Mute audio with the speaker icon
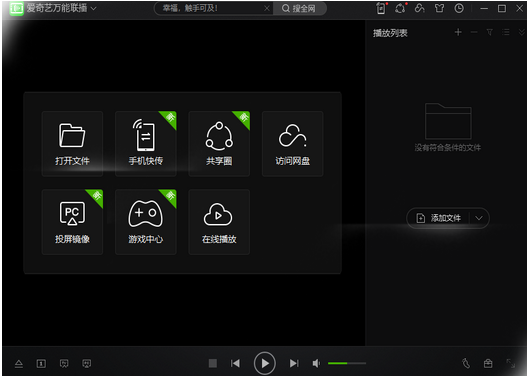The width and height of the screenshot is (530, 381). tap(316, 364)
